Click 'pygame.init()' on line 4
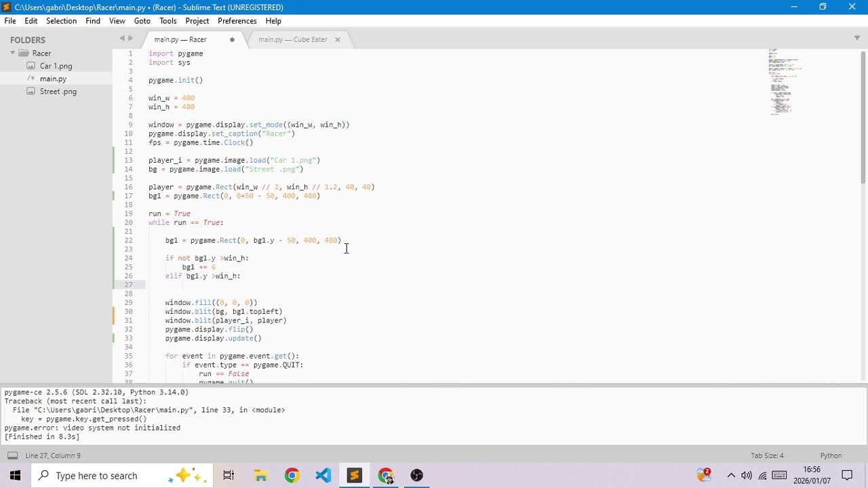The height and width of the screenshot is (488, 868). coord(176,80)
